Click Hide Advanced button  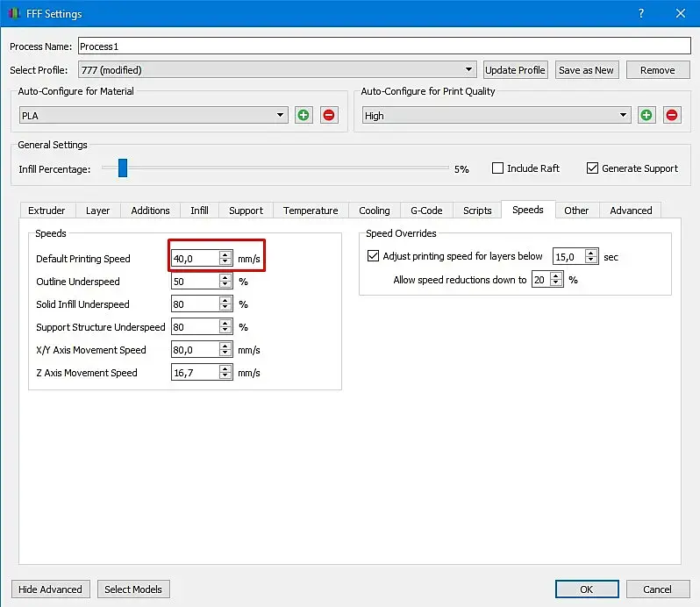[x=51, y=589]
